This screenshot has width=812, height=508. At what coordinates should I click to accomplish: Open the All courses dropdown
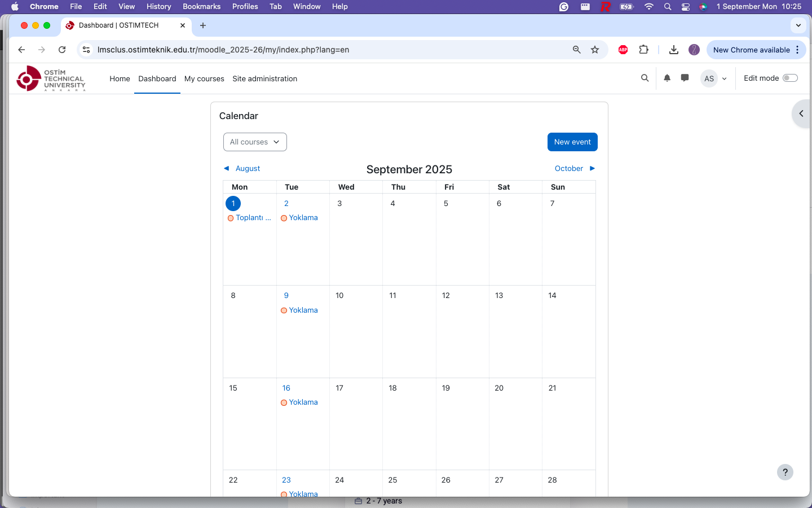[x=255, y=142]
